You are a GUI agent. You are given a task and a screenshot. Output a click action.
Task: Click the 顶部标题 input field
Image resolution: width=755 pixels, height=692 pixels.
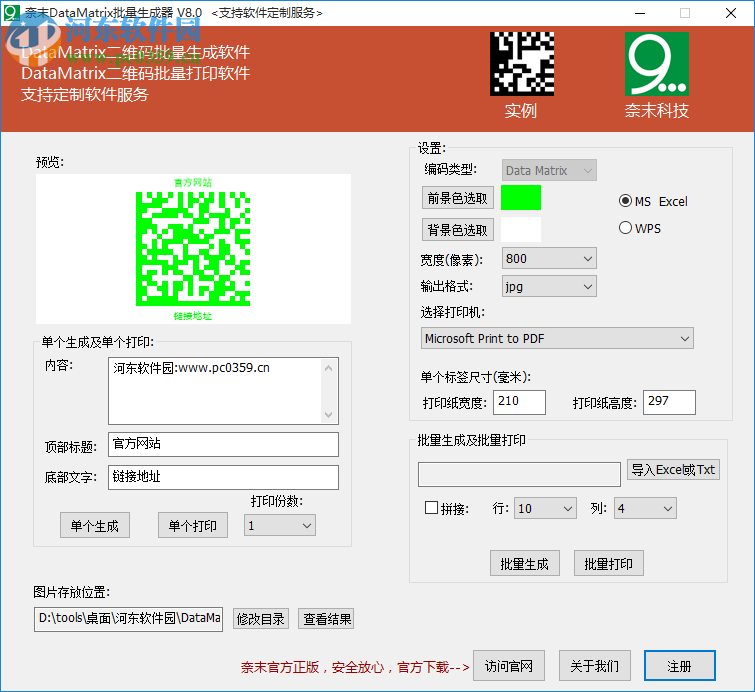223,444
